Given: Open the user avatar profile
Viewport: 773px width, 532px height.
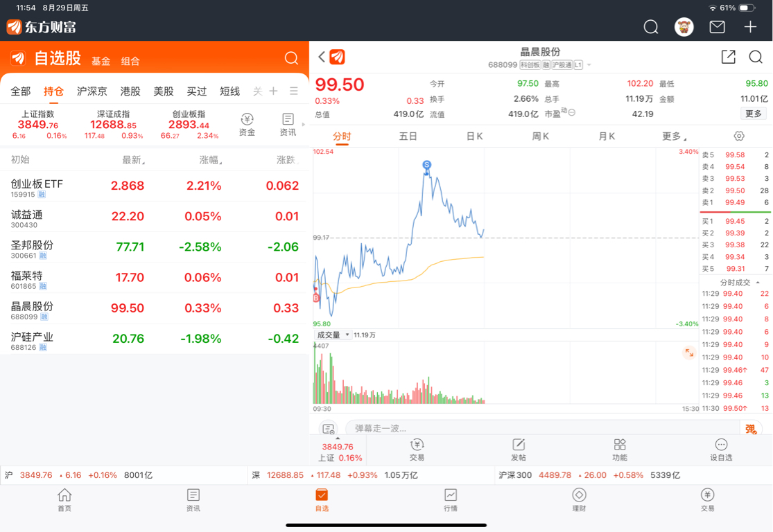Looking at the screenshot, I should tap(684, 27).
